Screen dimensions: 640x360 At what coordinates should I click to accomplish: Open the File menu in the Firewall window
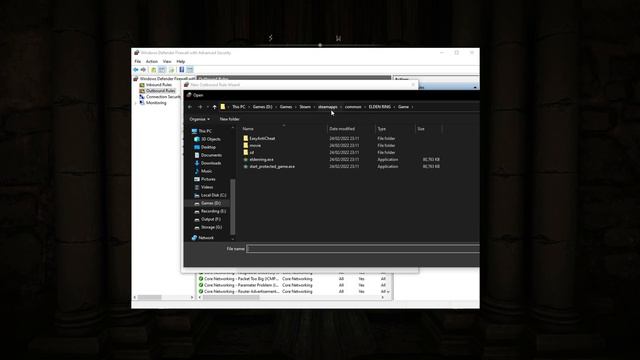(x=138, y=61)
